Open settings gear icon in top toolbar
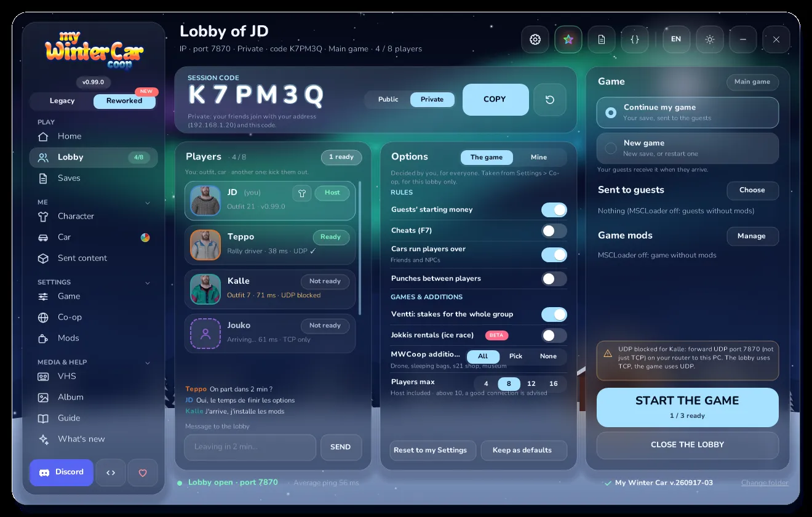 tap(535, 39)
